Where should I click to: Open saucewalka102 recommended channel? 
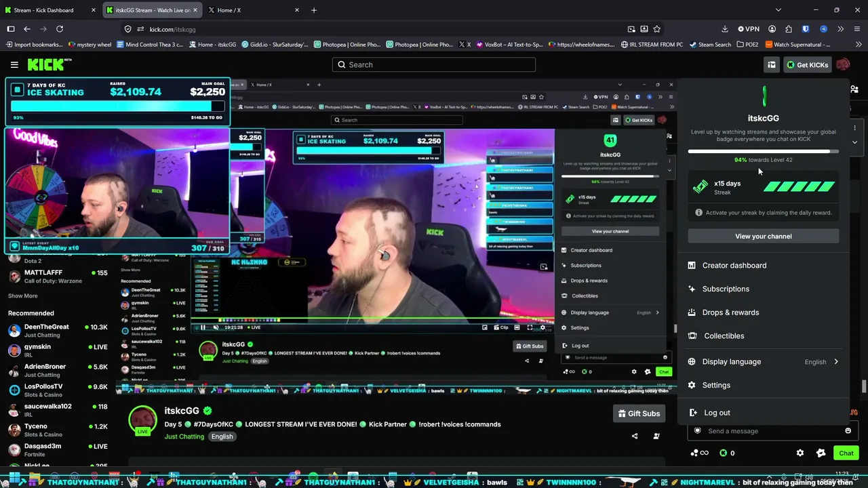pyautogui.click(x=58, y=410)
